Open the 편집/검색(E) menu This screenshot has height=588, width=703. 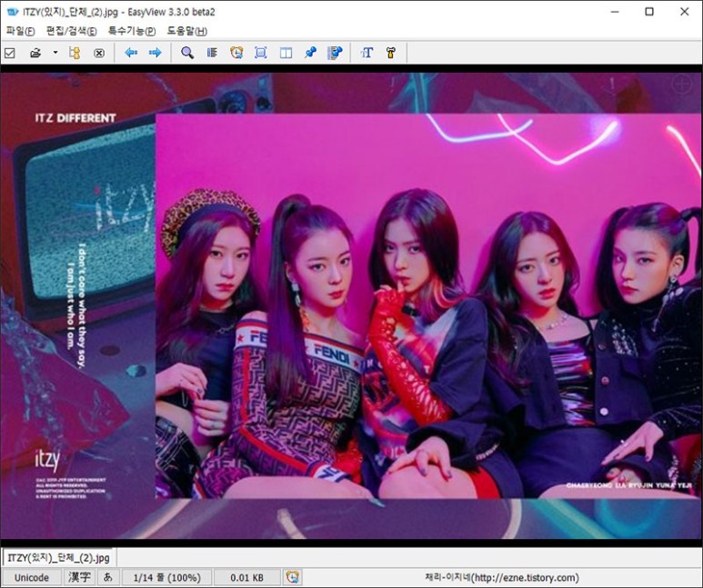(x=71, y=31)
